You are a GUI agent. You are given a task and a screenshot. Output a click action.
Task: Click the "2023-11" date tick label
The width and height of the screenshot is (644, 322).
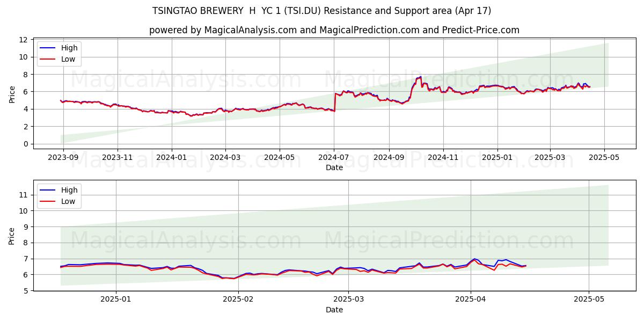coord(117,158)
